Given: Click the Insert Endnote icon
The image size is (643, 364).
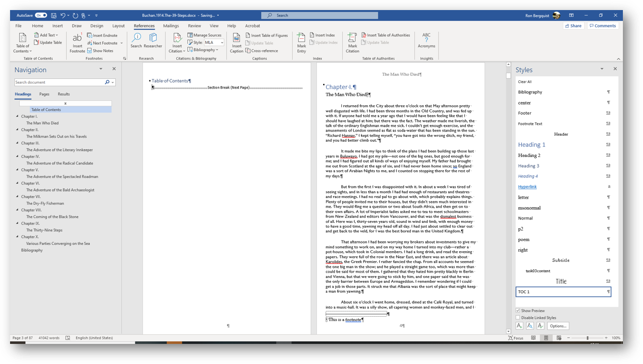Looking at the screenshot, I should click(x=102, y=35).
